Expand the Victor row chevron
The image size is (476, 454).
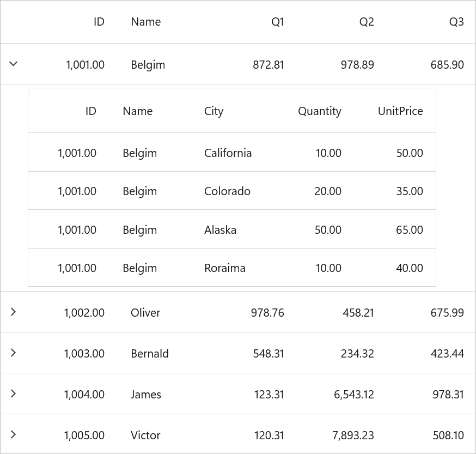point(13,434)
